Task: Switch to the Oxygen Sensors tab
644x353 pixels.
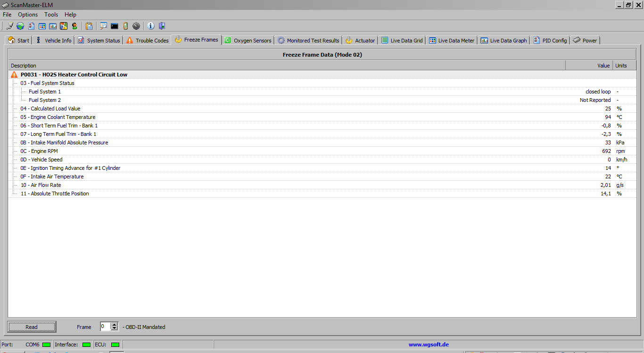Action: 248,41
